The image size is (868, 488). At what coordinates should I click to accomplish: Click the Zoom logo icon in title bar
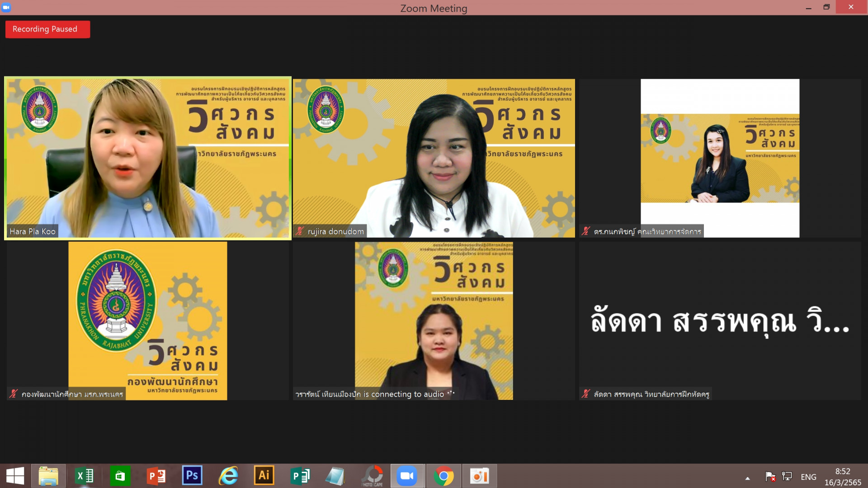point(6,7)
